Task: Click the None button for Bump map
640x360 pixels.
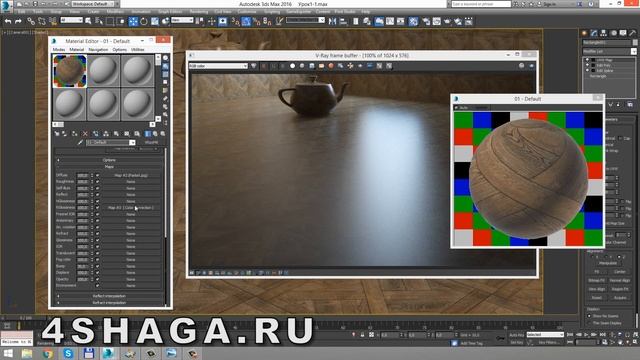Action: pyautogui.click(x=131, y=266)
